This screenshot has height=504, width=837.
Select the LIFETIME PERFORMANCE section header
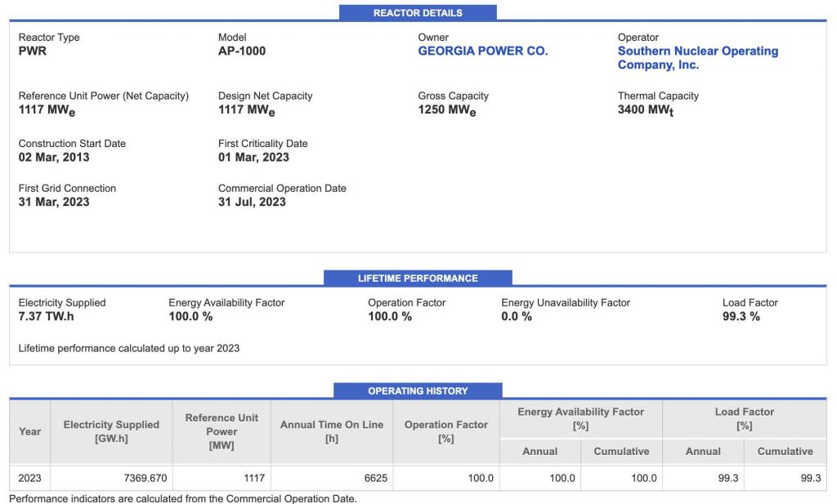click(418, 279)
